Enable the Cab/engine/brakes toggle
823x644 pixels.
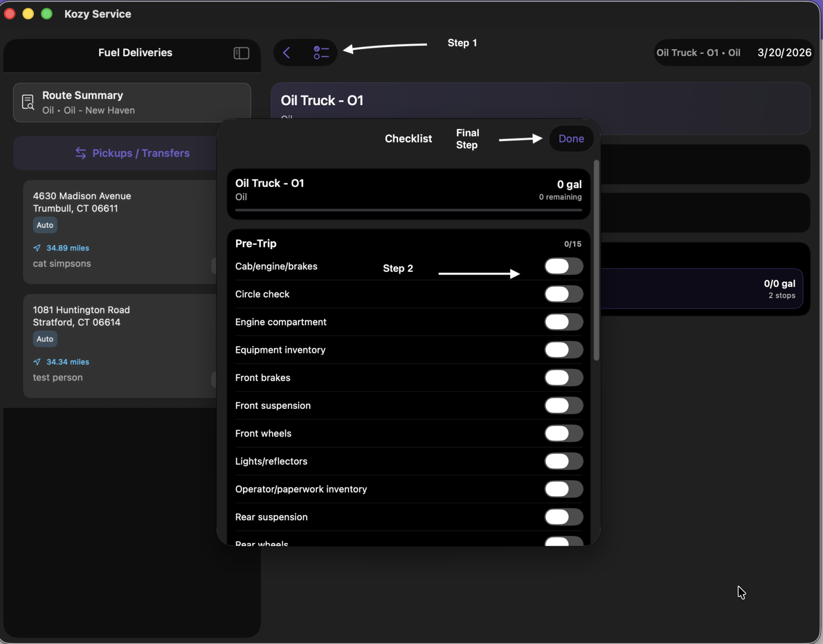[x=563, y=266]
